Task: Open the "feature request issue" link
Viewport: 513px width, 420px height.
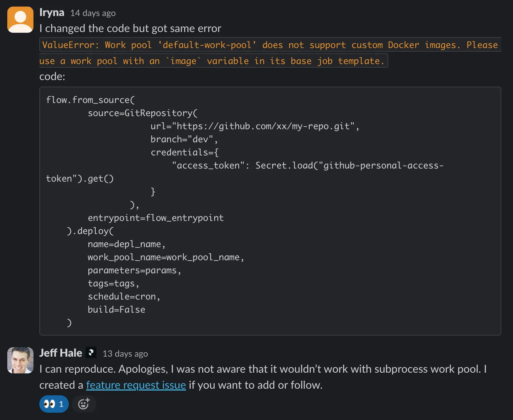Action: [136, 385]
